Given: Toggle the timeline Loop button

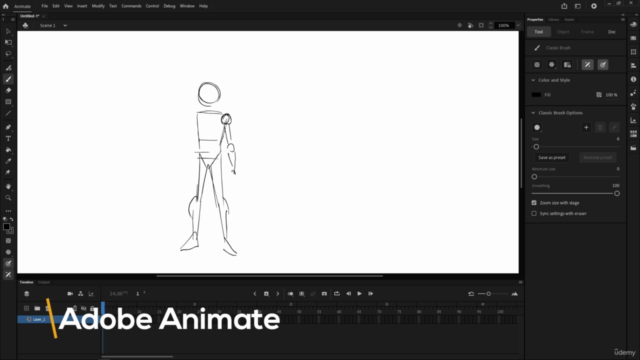Looking at the screenshot, I should [337, 294].
